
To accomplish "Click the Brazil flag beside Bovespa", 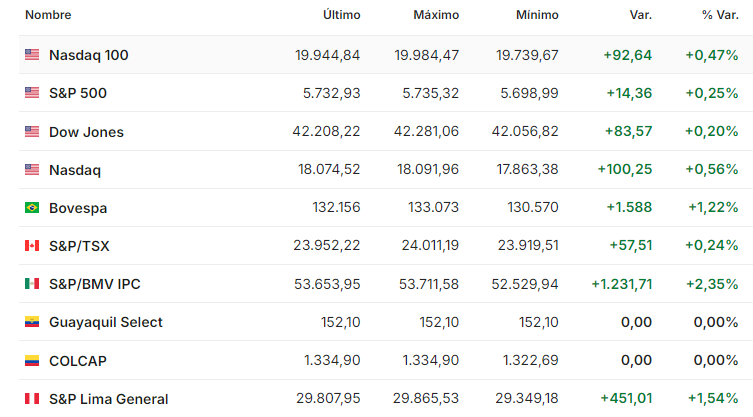I will [32, 208].
